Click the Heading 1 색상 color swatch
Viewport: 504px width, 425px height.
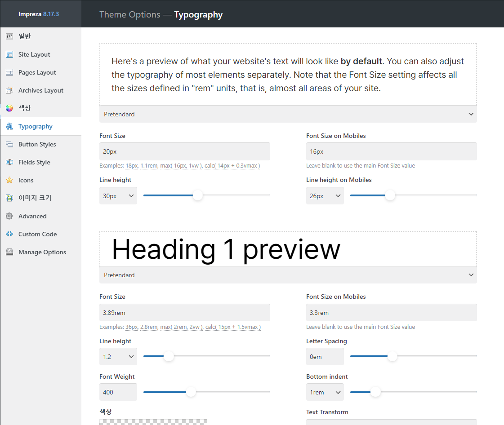pyautogui.click(x=153, y=422)
